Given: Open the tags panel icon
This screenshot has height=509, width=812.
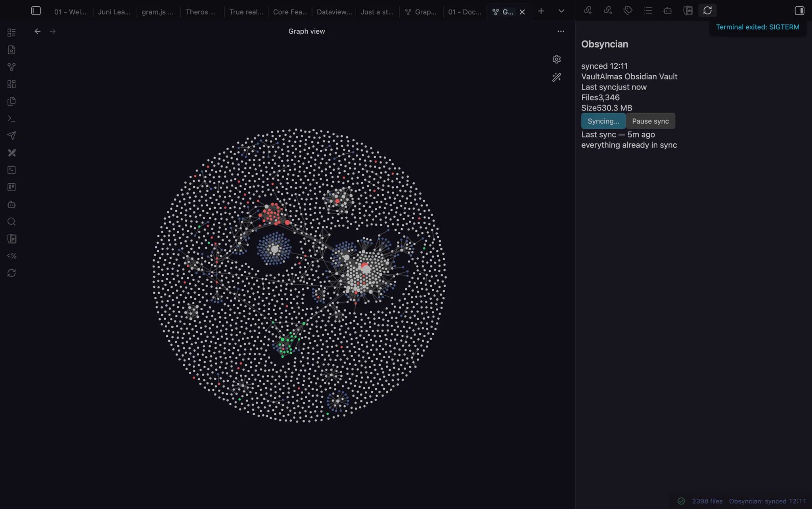Looking at the screenshot, I should [x=628, y=11].
